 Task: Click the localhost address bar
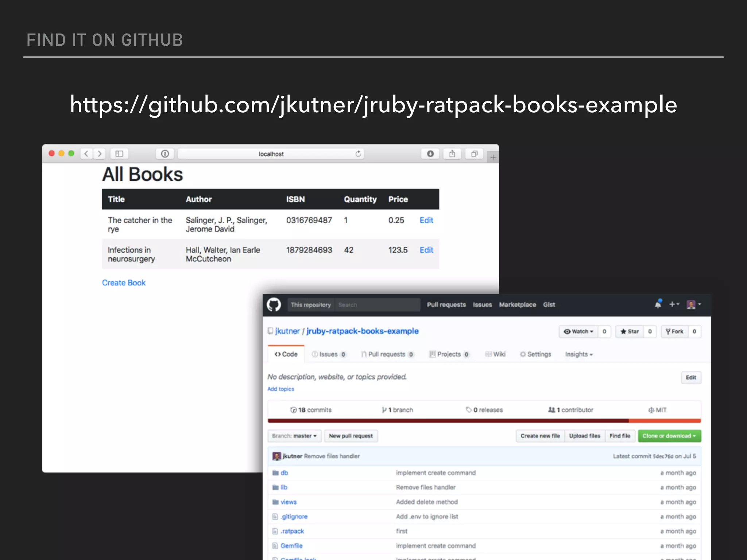tap(271, 153)
